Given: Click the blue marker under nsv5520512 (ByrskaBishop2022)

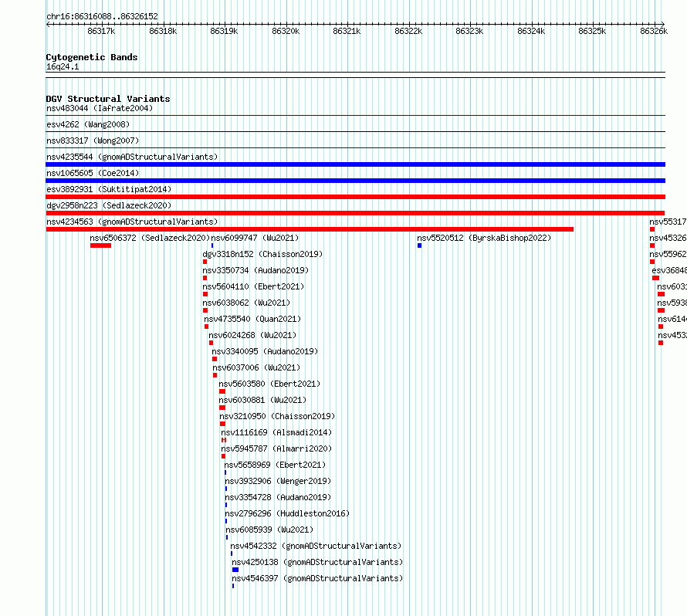Looking at the screenshot, I should 419,245.
